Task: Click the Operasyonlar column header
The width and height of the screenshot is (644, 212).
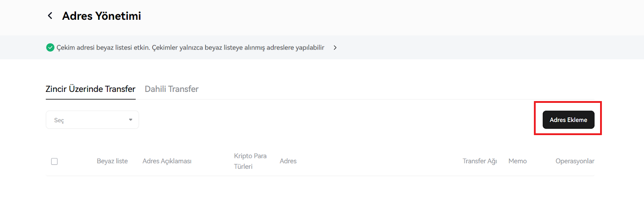Action: tap(575, 161)
